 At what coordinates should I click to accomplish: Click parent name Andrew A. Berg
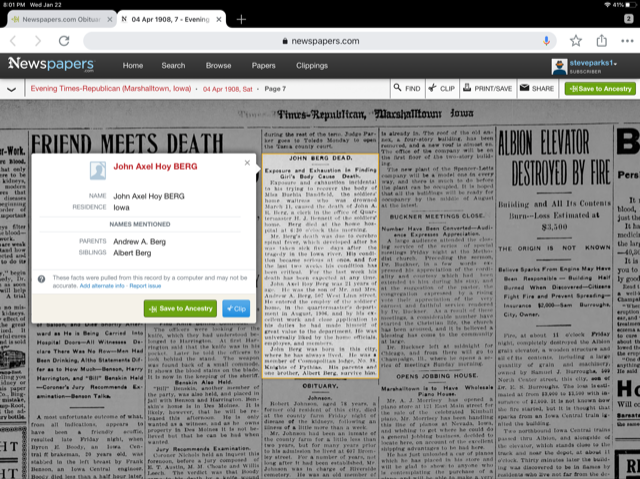[140, 242]
